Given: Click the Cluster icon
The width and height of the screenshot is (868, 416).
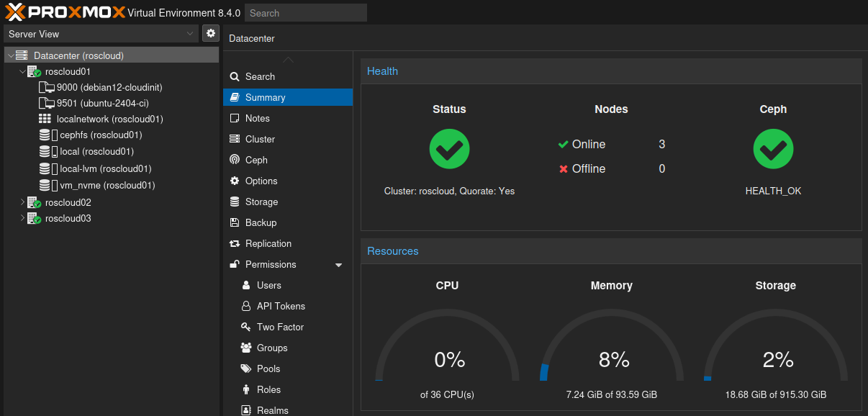Looking at the screenshot, I should [x=234, y=139].
